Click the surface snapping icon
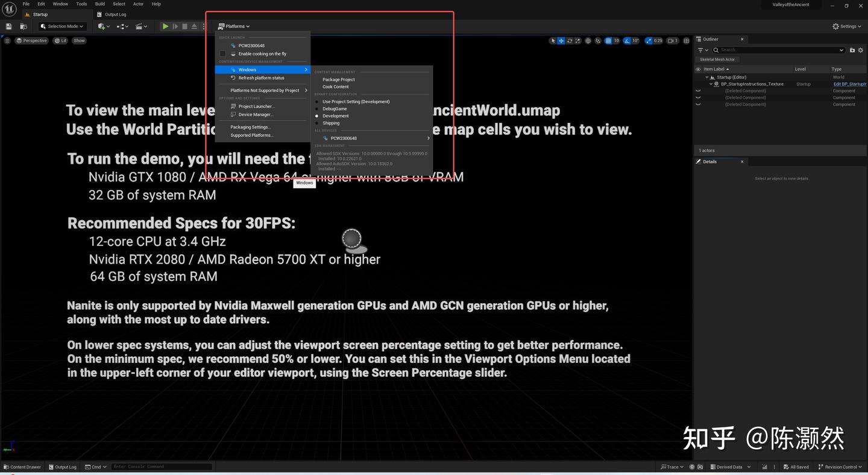The width and height of the screenshot is (868, 475). click(598, 41)
